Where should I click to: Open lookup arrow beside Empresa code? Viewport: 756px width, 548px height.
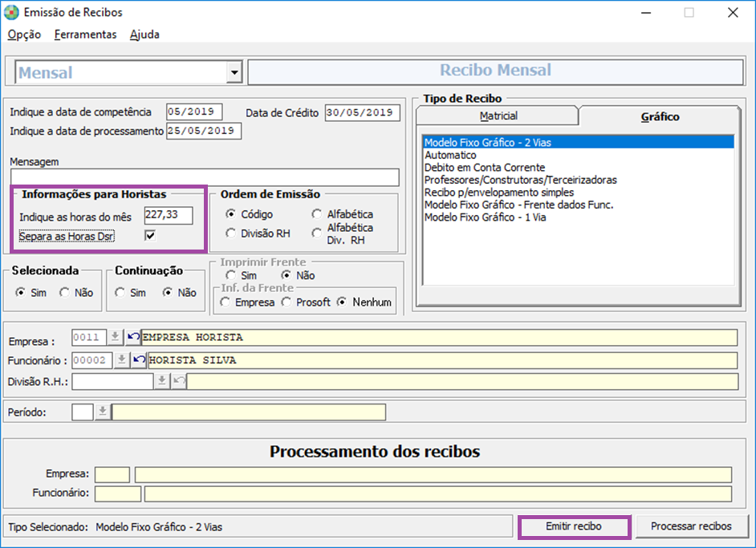(x=115, y=337)
